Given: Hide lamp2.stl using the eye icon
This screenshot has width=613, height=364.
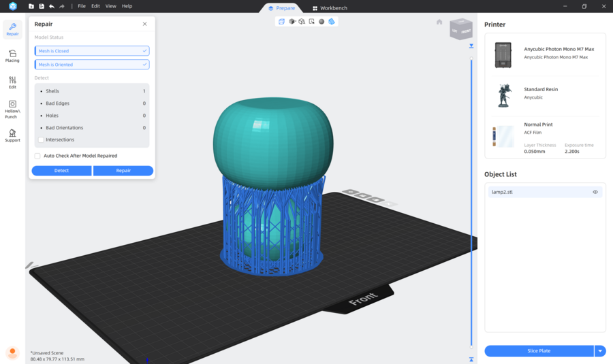Looking at the screenshot, I should (595, 192).
